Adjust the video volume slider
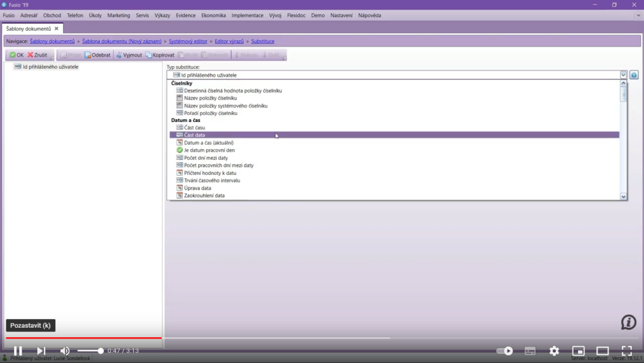This screenshot has width=644, height=363. 89,350
